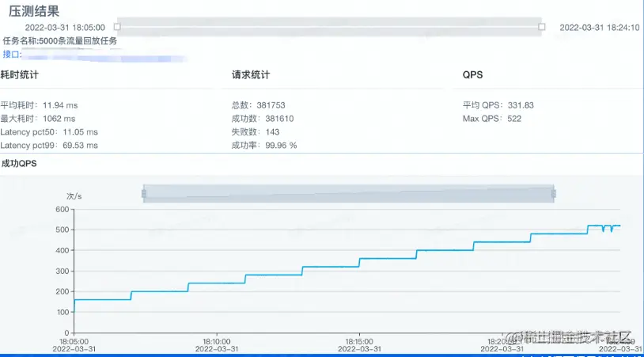Click the start time 2022-03-31 18:05:00 label
The height and width of the screenshot is (357, 644).
tap(65, 28)
